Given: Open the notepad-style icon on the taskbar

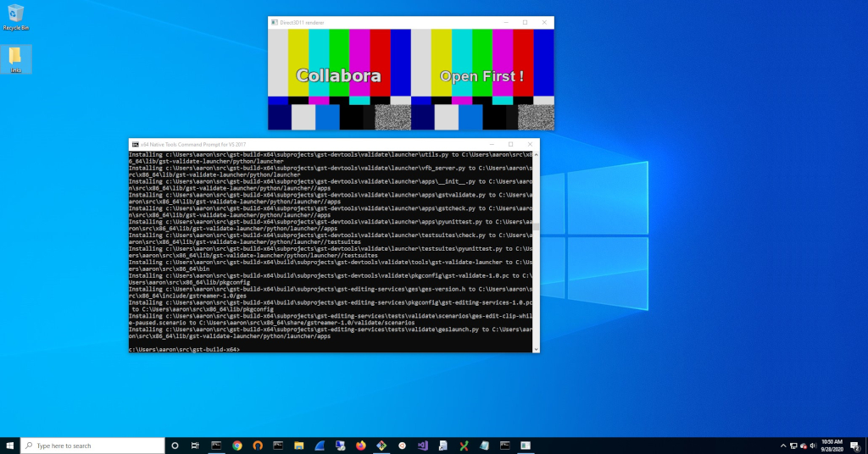Looking at the screenshot, I should [x=484, y=446].
